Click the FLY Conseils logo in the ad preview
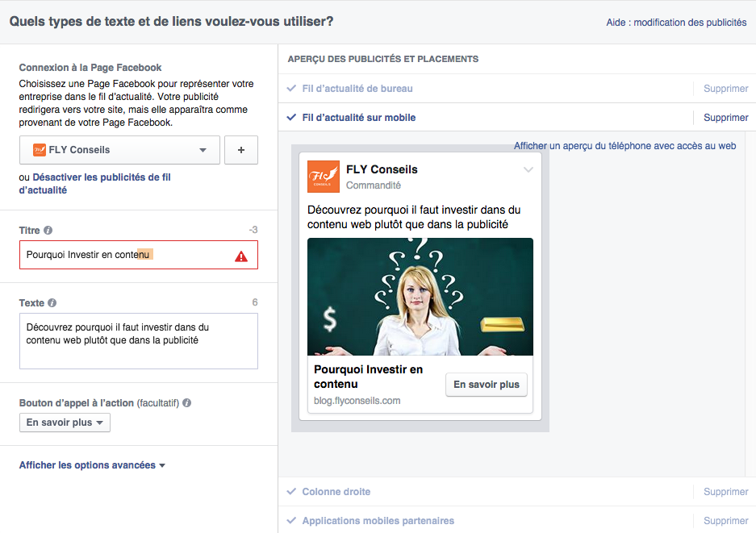 323,175
